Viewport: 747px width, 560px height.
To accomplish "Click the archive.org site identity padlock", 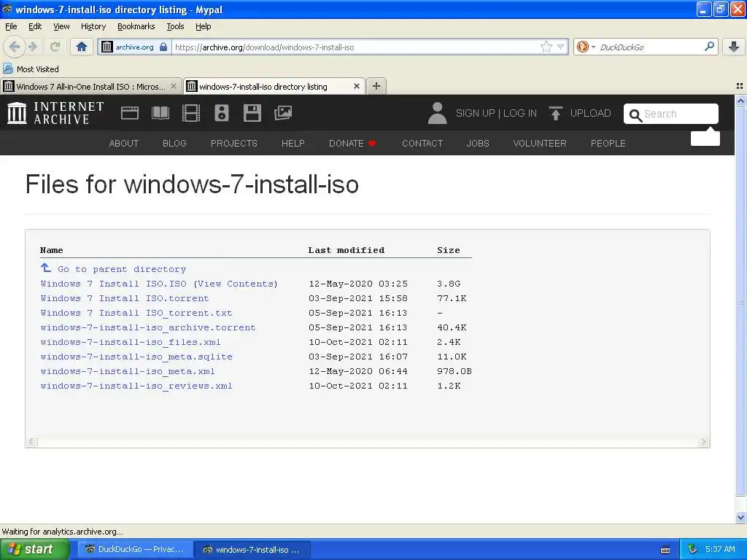I will pos(163,47).
